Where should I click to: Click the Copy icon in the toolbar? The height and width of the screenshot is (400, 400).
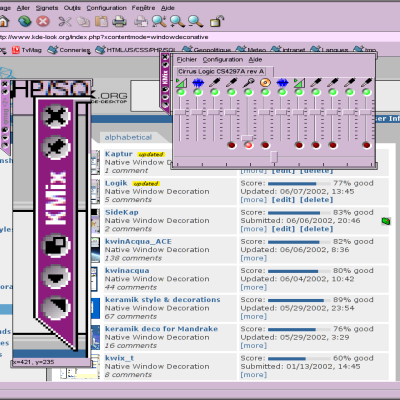click(83, 21)
